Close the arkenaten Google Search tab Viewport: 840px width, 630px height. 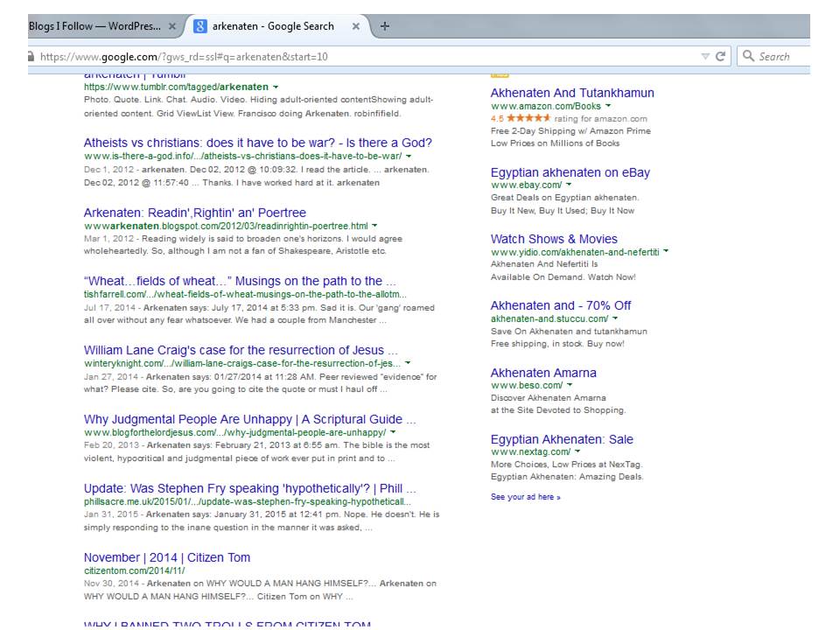click(x=355, y=26)
